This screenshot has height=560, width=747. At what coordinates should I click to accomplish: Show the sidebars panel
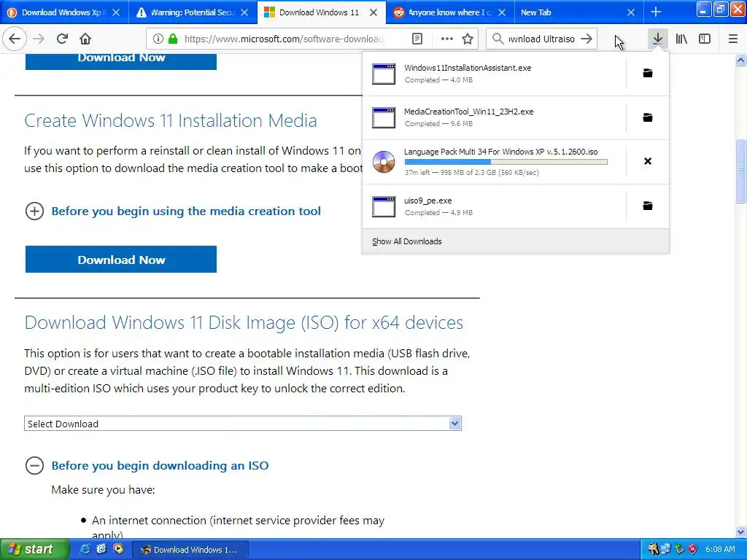(705, 39)
